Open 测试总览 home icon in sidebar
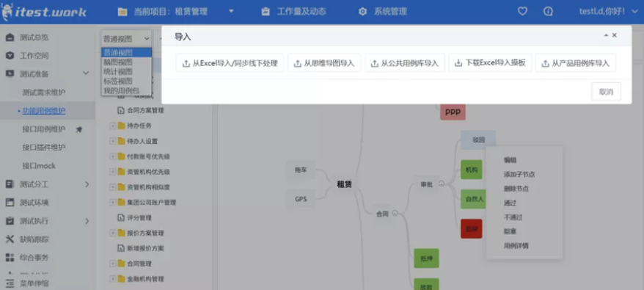The height and width of the screenshot is (290, 644). [10, 37]
